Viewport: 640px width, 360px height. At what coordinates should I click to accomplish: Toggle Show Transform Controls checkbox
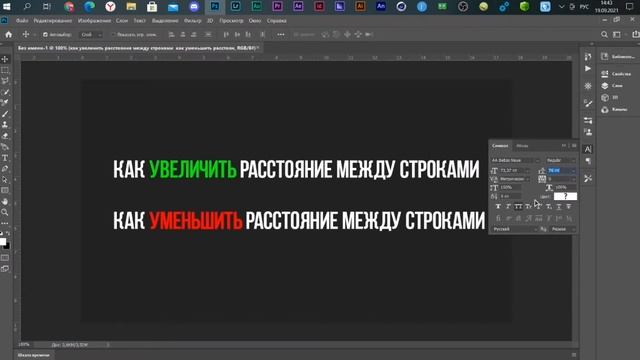(x=113, y=35)
